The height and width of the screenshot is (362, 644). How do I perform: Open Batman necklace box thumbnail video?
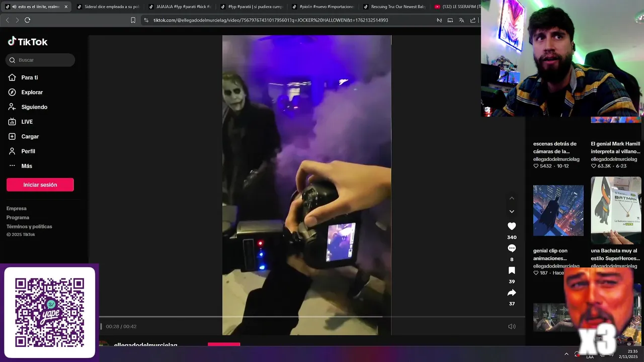tap(616, 210)
